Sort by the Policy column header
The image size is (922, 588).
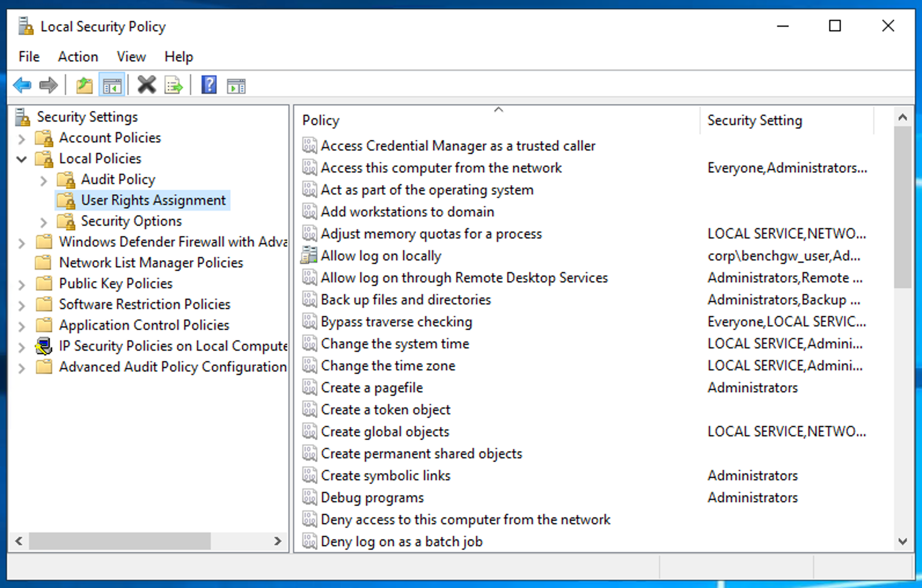[321, 120]
